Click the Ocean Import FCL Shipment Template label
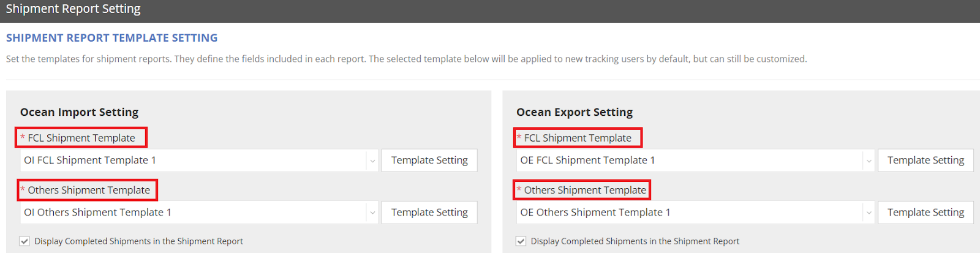The height and width of the screenshot is (253, 980). tap(81, 138)
